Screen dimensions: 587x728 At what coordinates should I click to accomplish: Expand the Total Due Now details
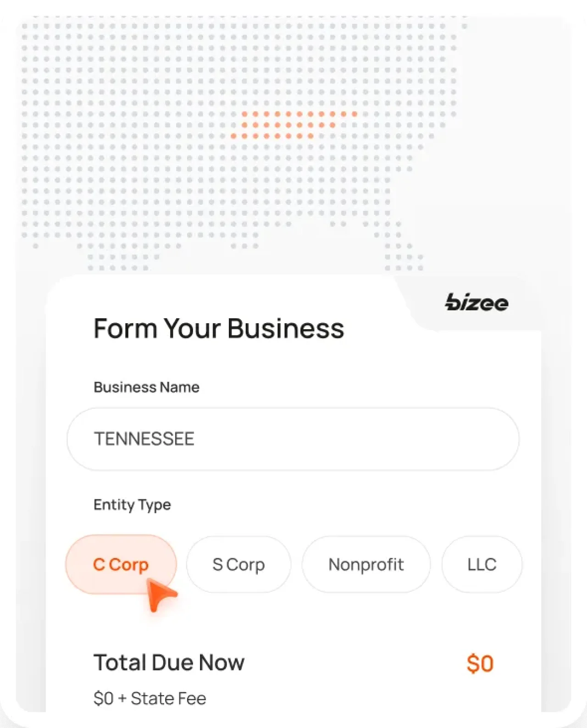click(169, 662)
